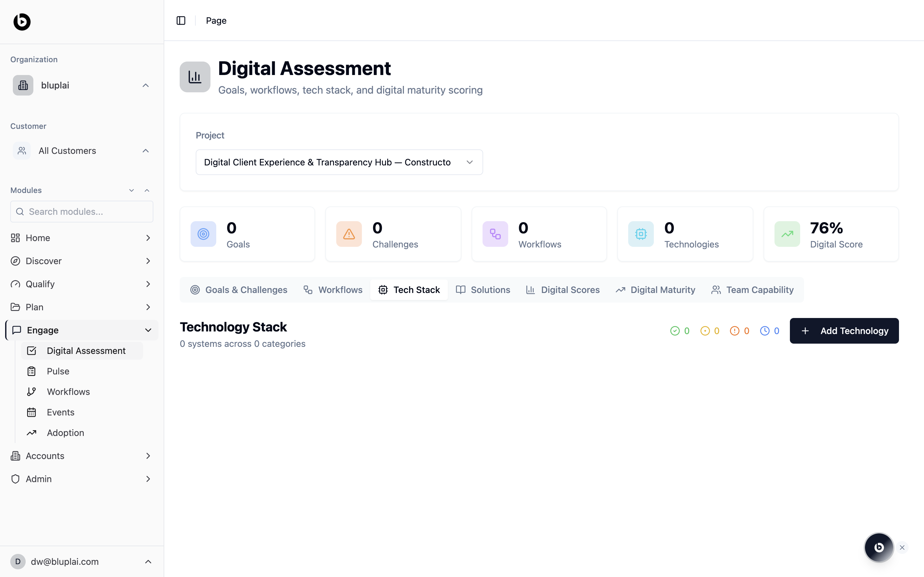Click the bluplai logo at top left
The image size is (924, 577).
click(x=22, y=22)
